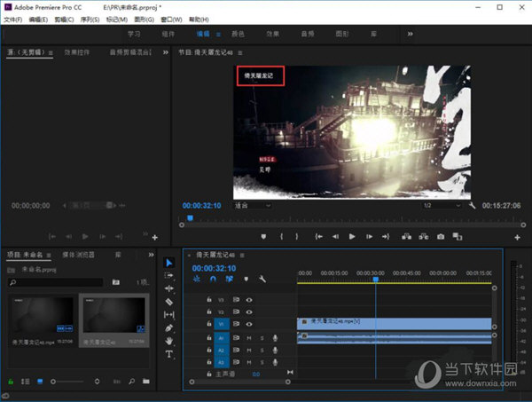Open Program monitor button editor plus

517,237
